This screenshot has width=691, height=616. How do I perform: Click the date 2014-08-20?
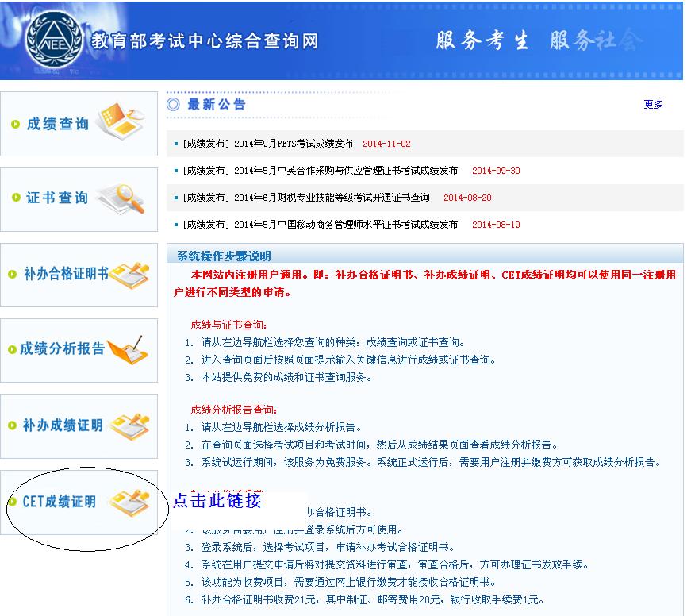tap(467, 198)
